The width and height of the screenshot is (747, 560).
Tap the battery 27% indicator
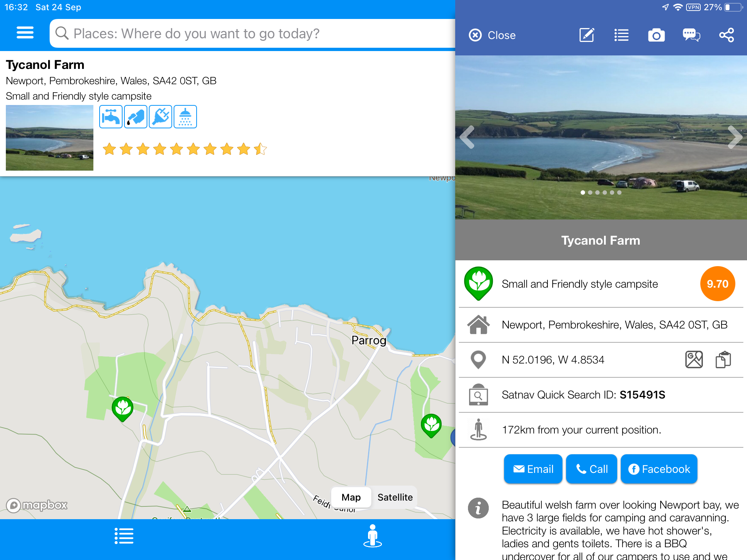[x=723, y=7]
